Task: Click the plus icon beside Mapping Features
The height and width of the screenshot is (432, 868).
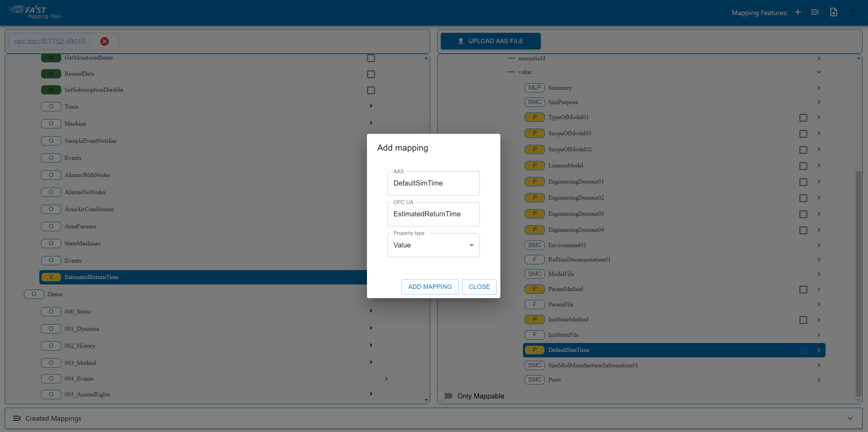Action: pos(798,12)
